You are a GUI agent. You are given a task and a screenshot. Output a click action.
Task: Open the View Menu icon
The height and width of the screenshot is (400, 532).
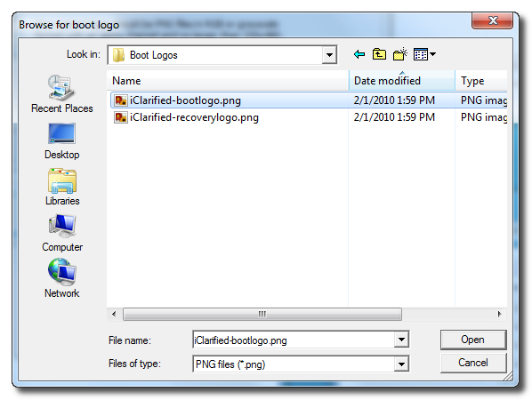click(424, 54)
